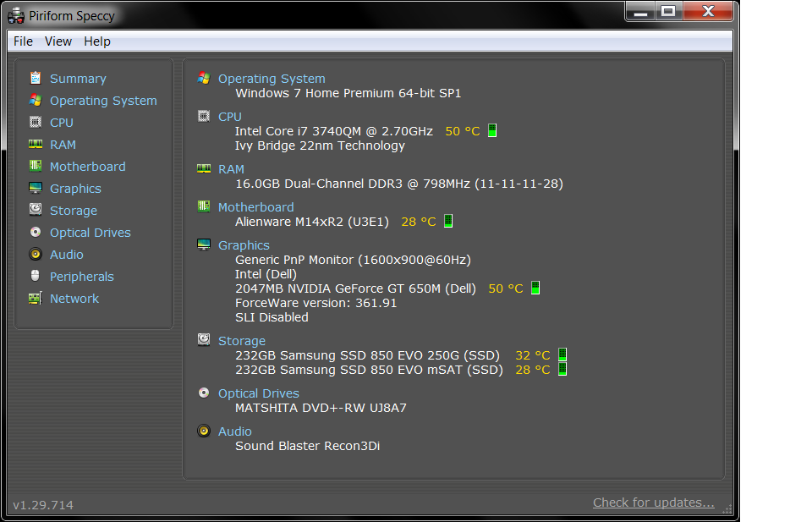Click the Windows flag icon in summary panel
Screen dimensions: 812x522
click(204, 78)
